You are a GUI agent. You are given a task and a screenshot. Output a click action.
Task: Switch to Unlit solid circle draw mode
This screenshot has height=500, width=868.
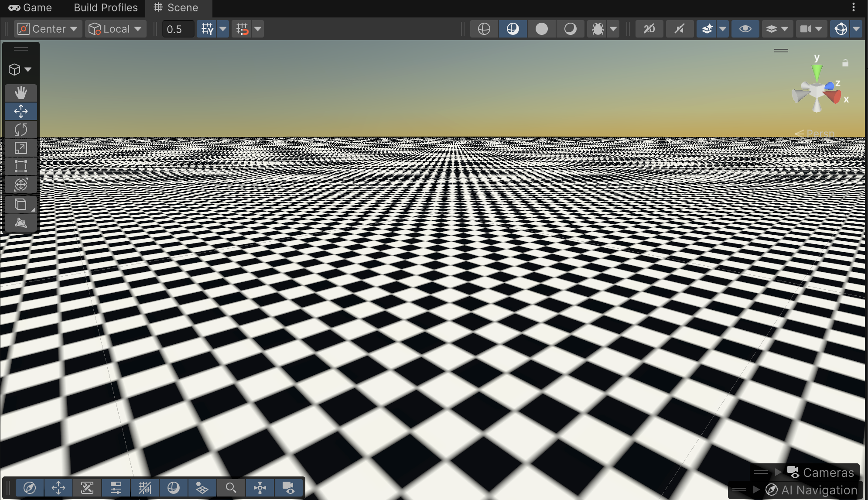pyautogui.click(x=541, y=29)
